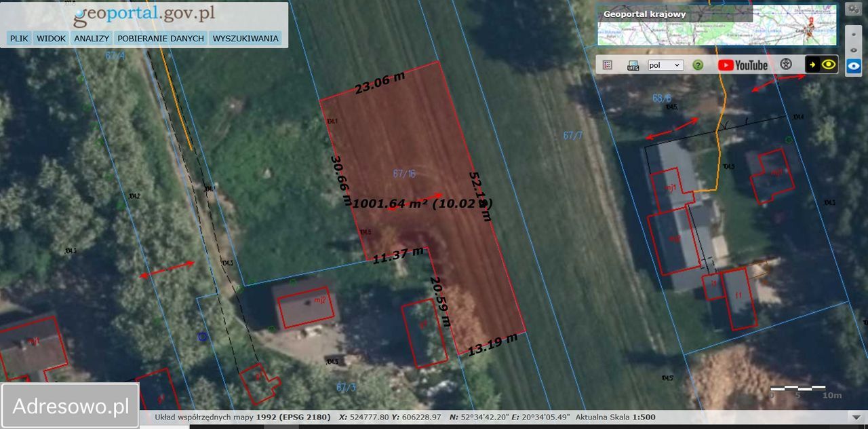Open the settings gears icon
Image resolution: width=868 pixels, height=429 pixels.
[x=853, y=9]
